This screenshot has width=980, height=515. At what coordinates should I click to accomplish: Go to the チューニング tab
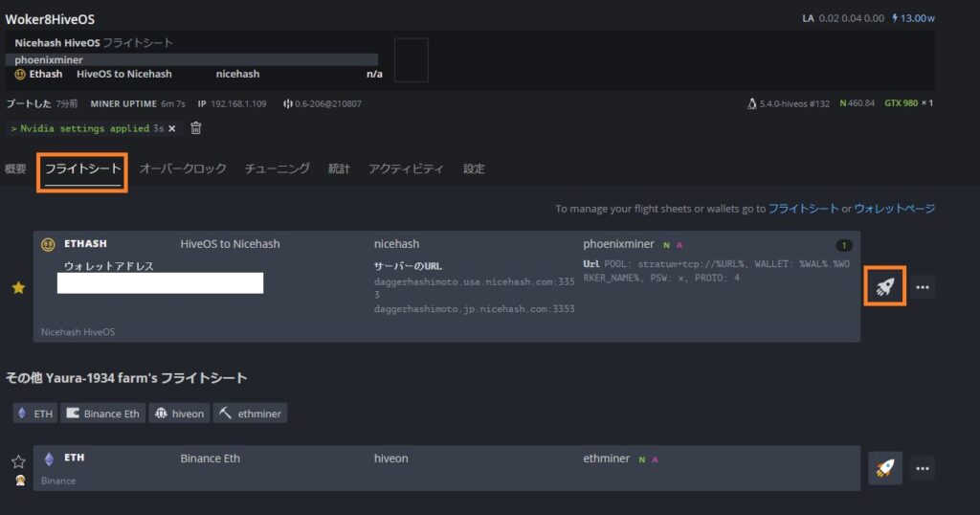click(x=277, y=168)
